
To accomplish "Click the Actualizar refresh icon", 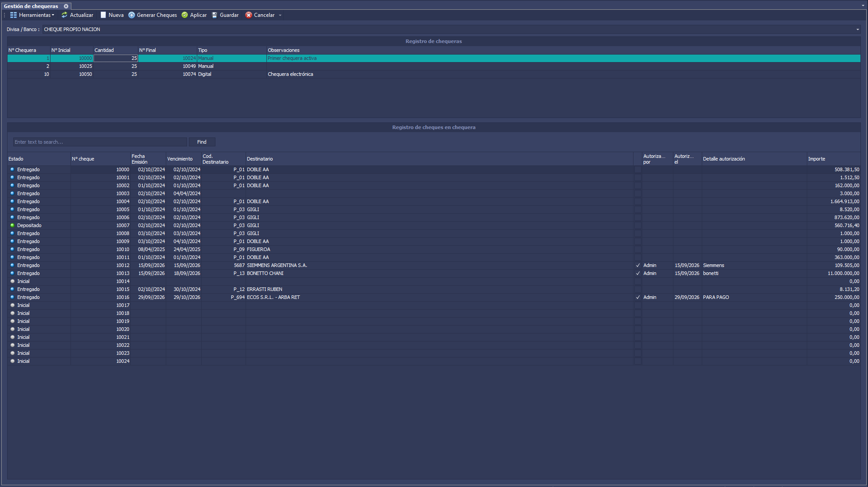I will pos(64,15).
